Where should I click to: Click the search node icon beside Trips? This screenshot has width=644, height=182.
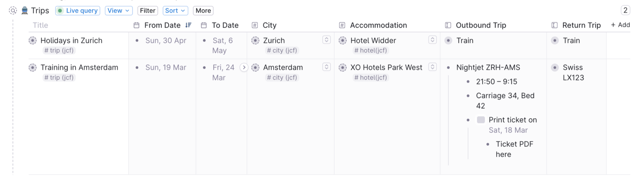(13, 11)
